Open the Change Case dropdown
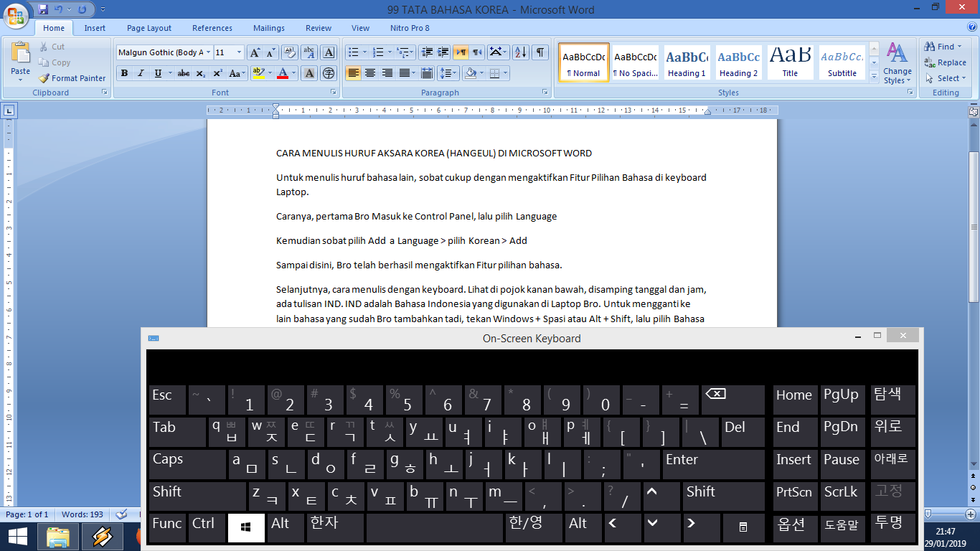 (237, 73)
